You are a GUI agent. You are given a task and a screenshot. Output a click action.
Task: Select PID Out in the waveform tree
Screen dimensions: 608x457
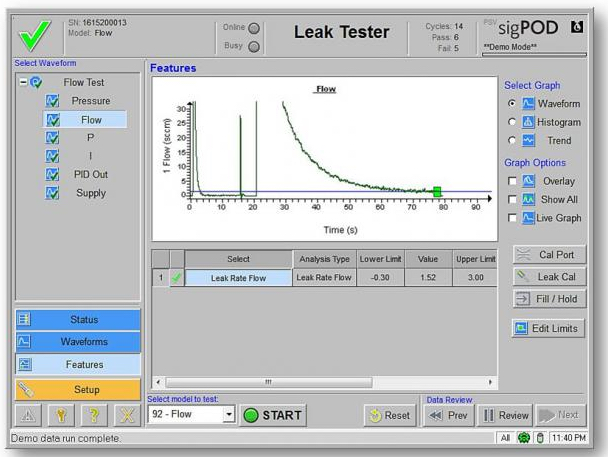coord(91,174)
